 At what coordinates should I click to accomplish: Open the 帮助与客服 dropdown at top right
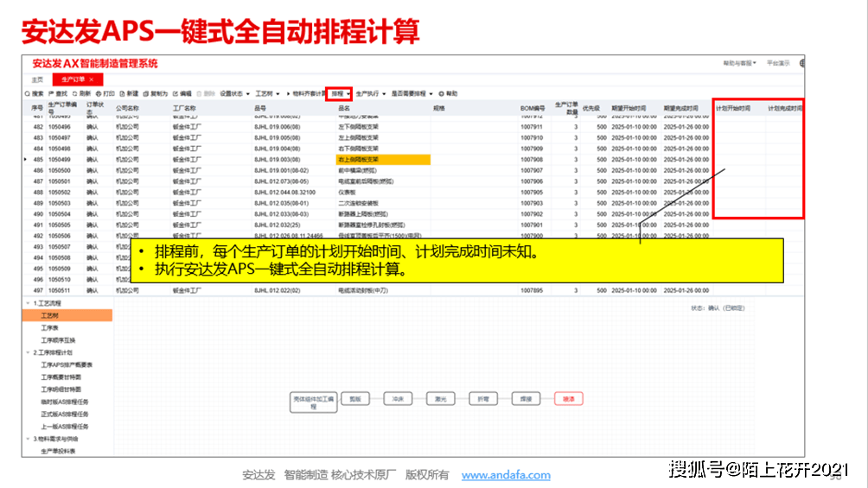(x=739, y=63)
